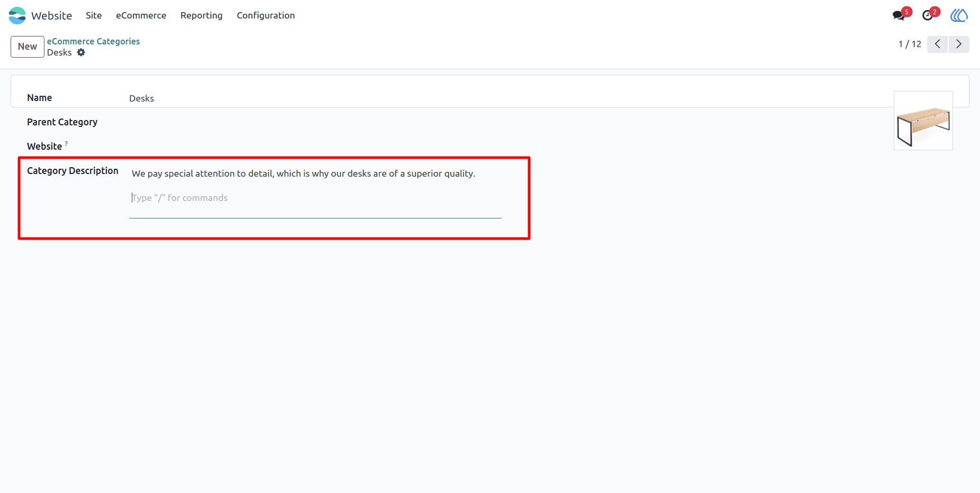Click the Parent Category label
Viewport: 980px width, 493px height.
[x=62, y=122]
